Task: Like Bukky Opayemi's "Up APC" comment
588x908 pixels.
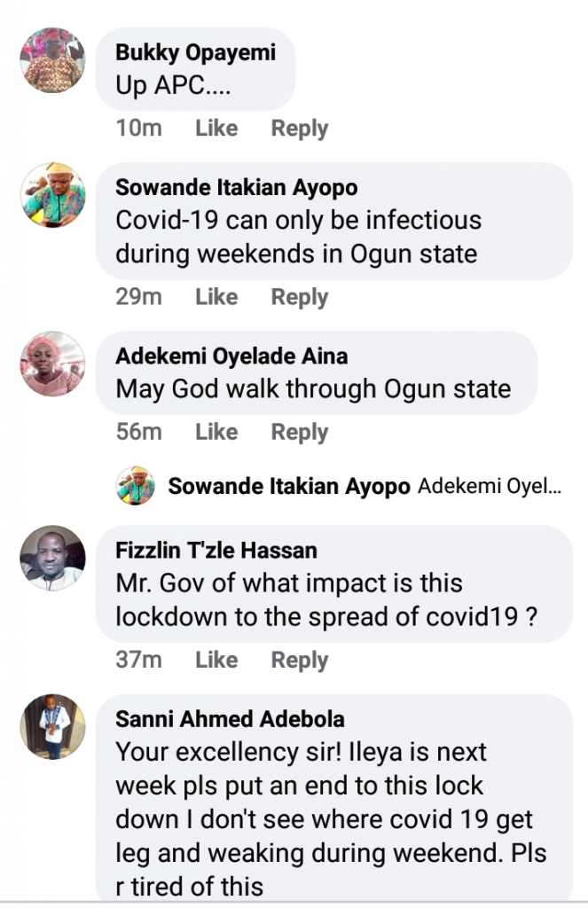Action: point(216,129)
